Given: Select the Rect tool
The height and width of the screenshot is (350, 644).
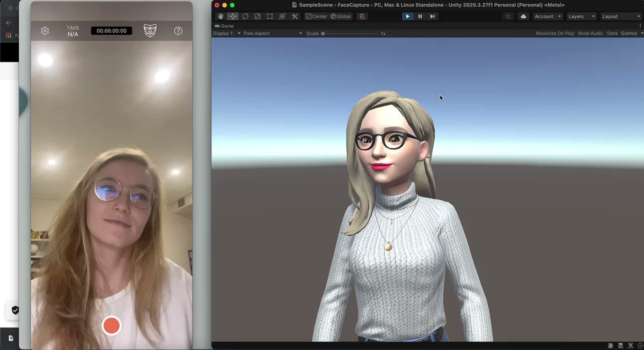Looking at the screenshot, I should [x=270, y=17].
